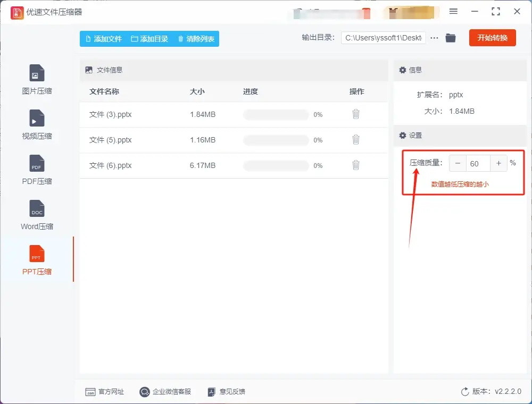532x404 pixels.
Task: Remove 文件 (6).pptx with the trash icon
Action: (355, 165)
